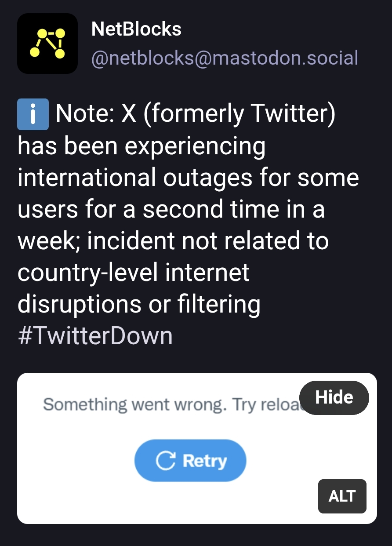The width and height of the screenshot is (392, 546).
Task: Click the circular arrow reload icon
Action: pos(165,460)
